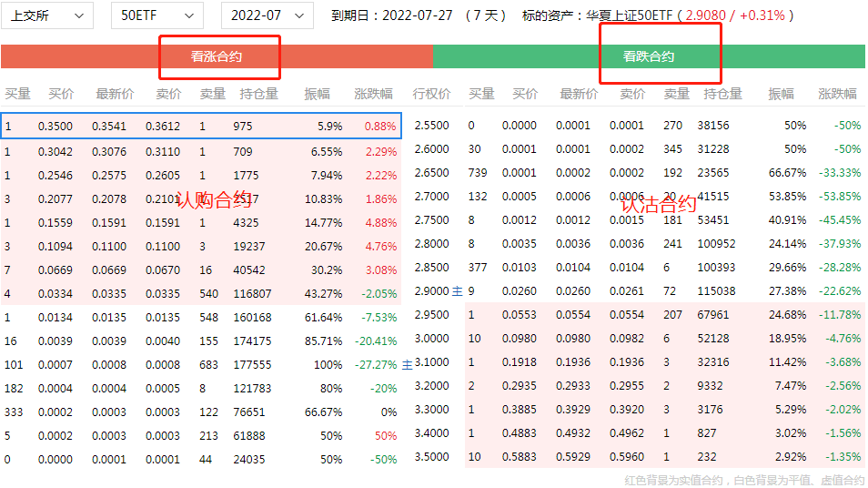The width and height of the screenshot is (868, 488).
Task: Select the 3.5000 strike price cell
Action: click(431, 457)
